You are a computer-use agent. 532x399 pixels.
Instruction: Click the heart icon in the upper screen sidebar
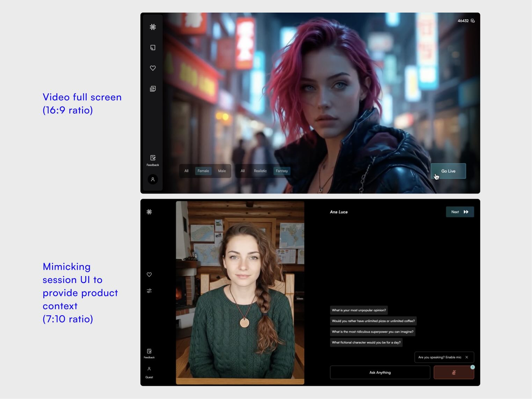[153, 68]
